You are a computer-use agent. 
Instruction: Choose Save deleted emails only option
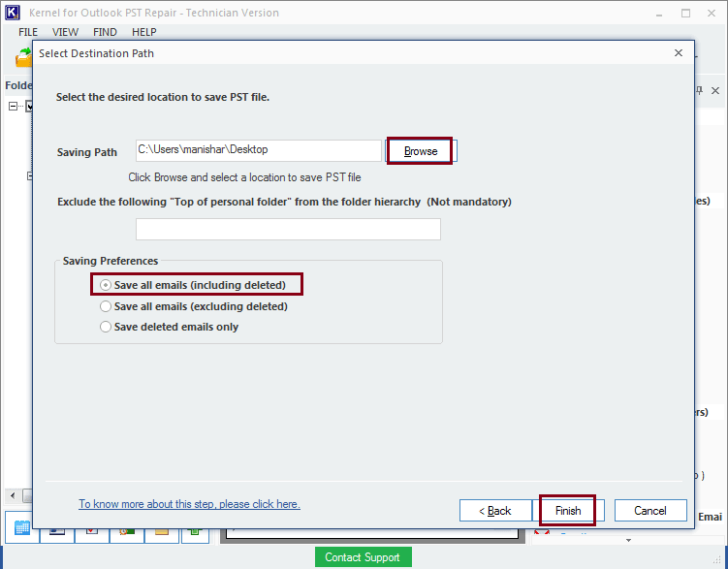click(170, 327)
